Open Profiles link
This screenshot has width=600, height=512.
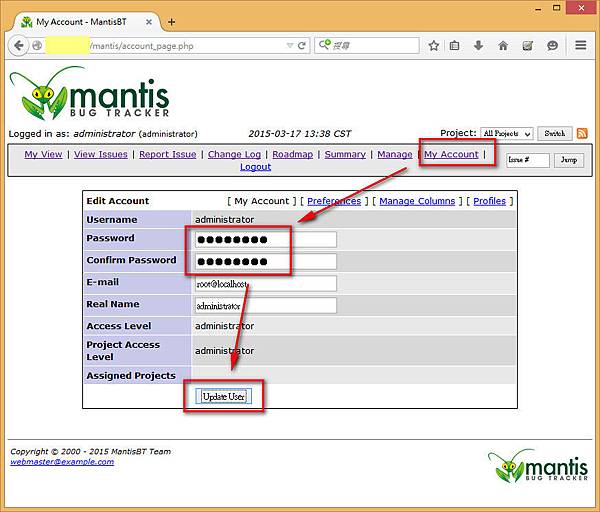click(489, 201)
